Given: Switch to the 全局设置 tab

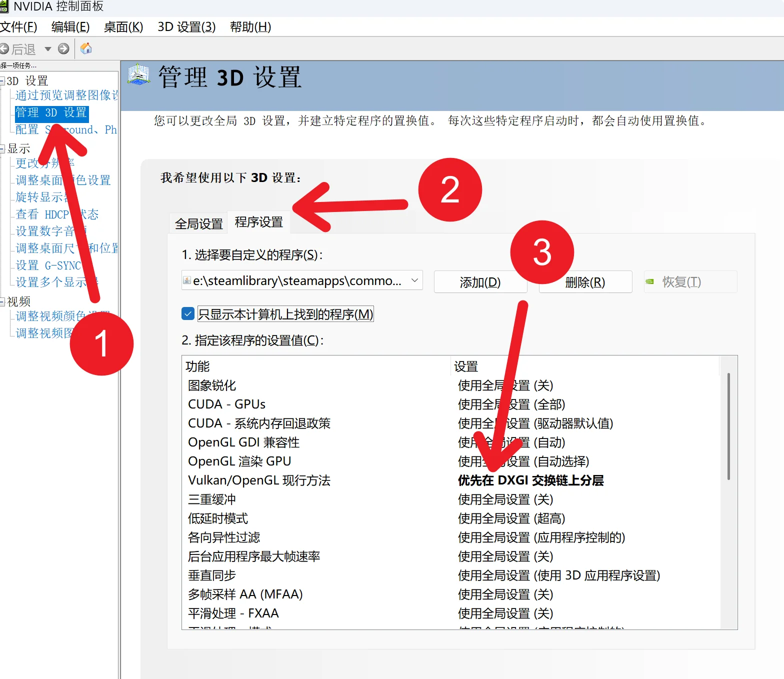Looking at the screenshot, I should click(198, 223).
